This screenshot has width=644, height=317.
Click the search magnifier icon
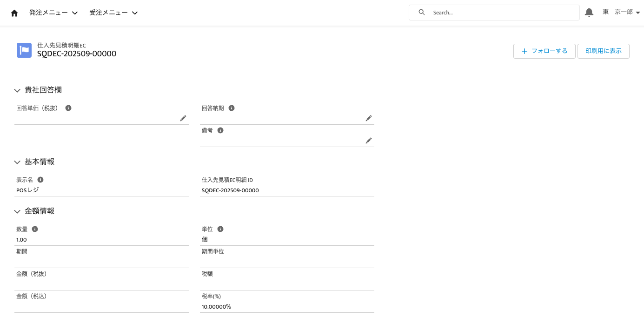point(422,13)
